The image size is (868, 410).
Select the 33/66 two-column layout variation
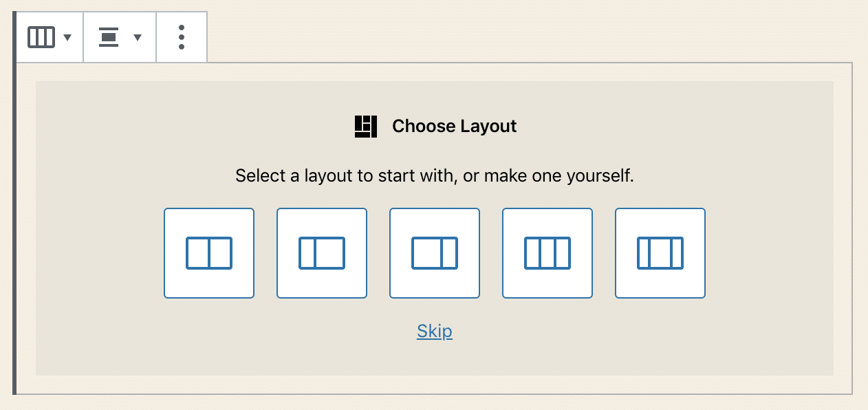coord(322,252)
